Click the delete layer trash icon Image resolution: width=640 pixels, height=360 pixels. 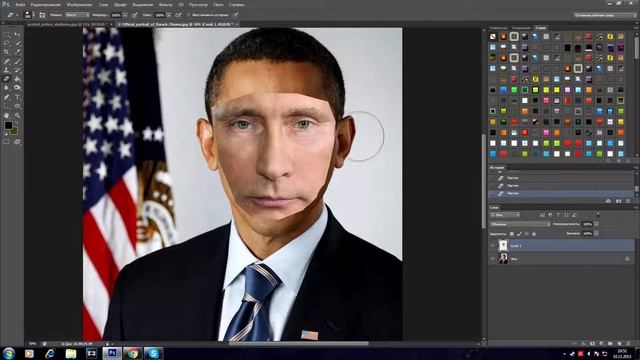click(x=628, y=344)
